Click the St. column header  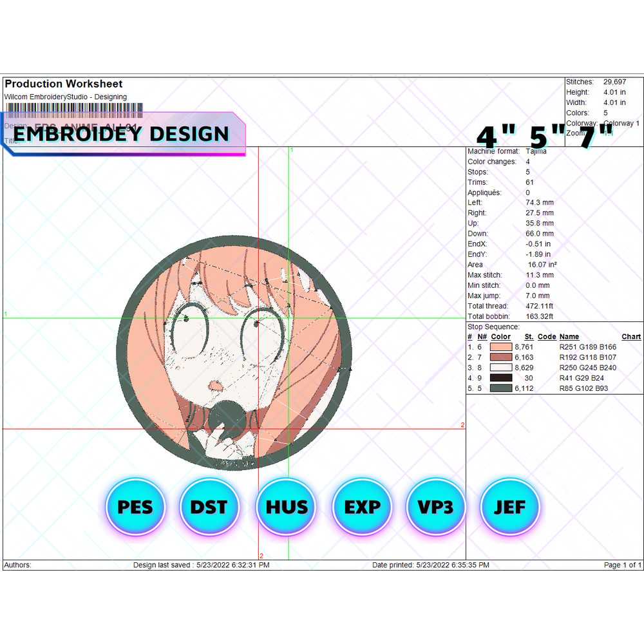point(528,336)
